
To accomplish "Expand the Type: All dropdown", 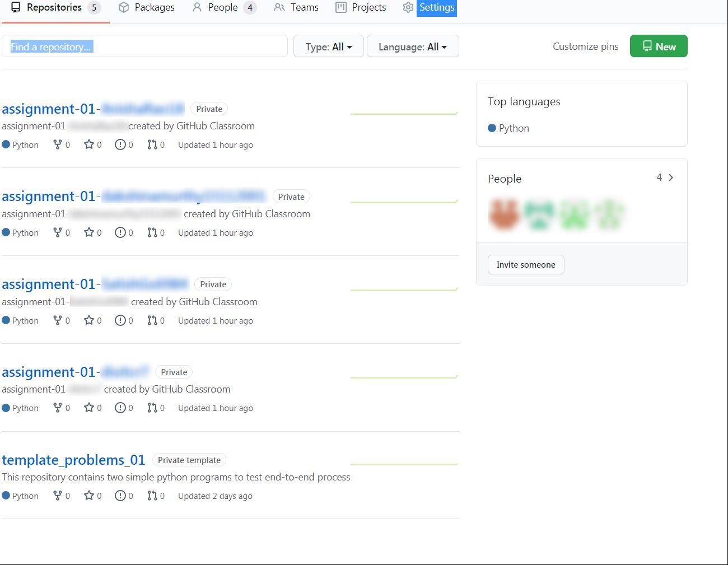I will [329, 46].
